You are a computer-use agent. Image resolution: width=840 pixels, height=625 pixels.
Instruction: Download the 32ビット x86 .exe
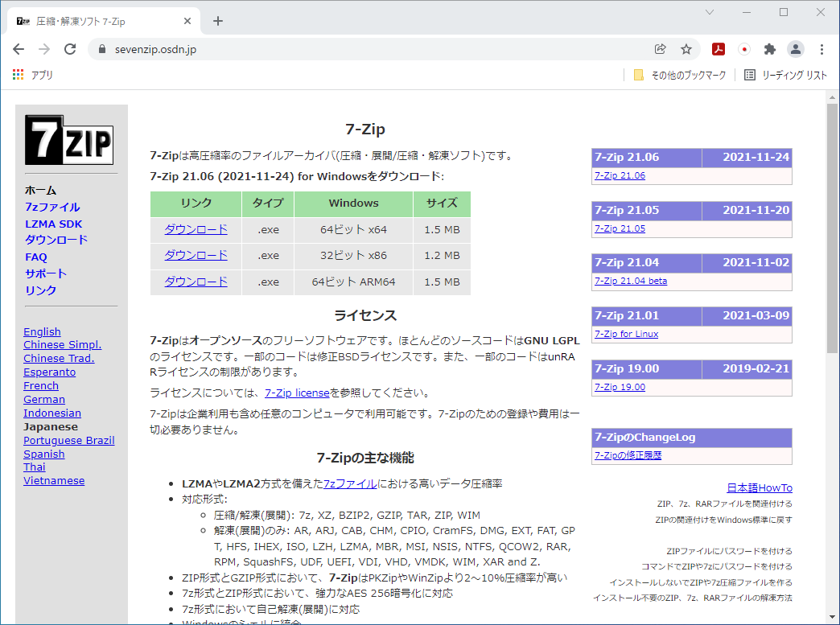(196, 256)
